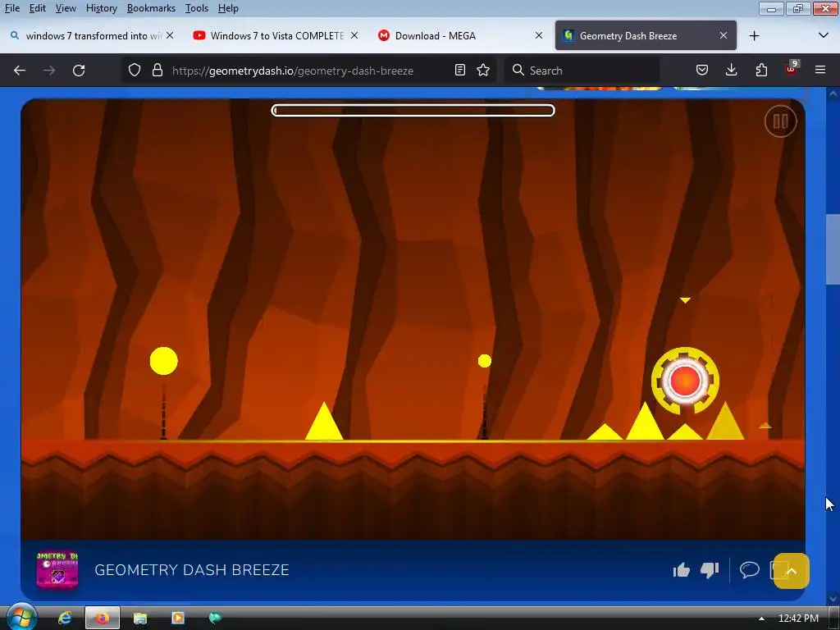The height and width of the screenshot is (630, 840).
Task: Open the Help menu
Action: (228, 8)
